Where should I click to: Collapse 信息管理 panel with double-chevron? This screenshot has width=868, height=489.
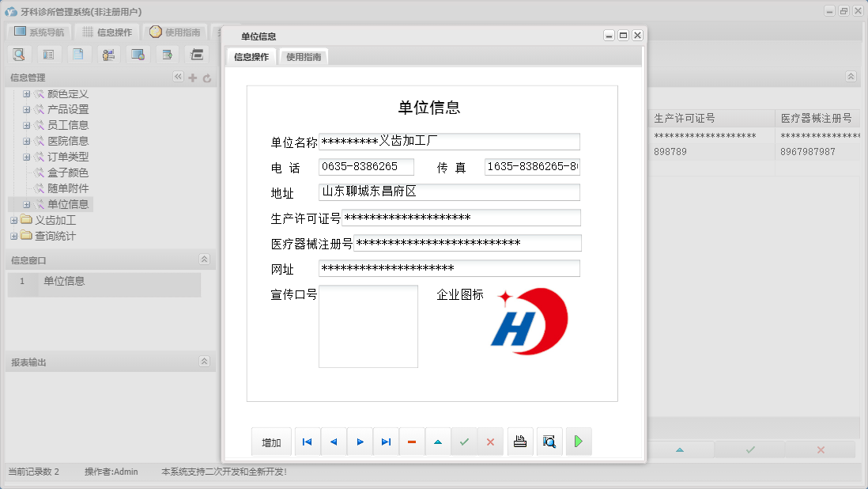[179, 78]
